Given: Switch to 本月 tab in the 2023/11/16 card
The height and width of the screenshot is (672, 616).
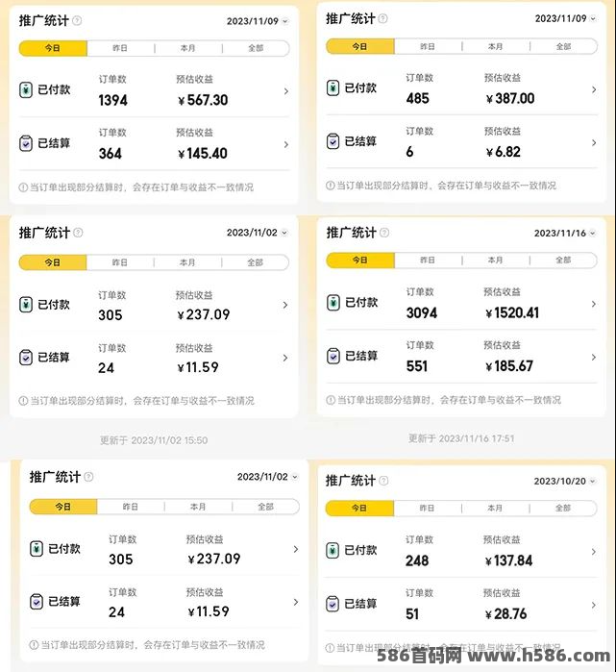Looking at the screenshot, I should coord(495,261).
